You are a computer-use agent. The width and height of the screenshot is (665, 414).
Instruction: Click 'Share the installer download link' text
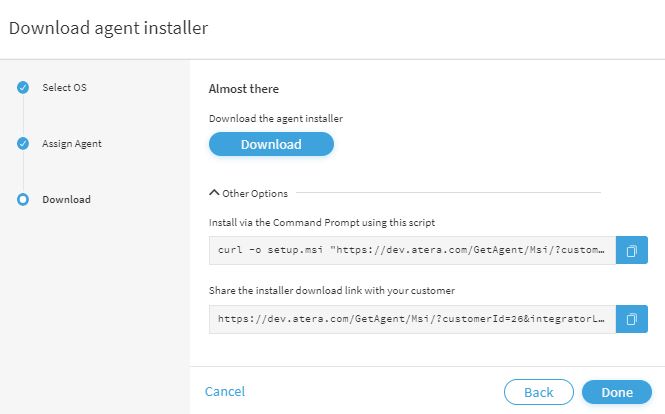[332, 291]
